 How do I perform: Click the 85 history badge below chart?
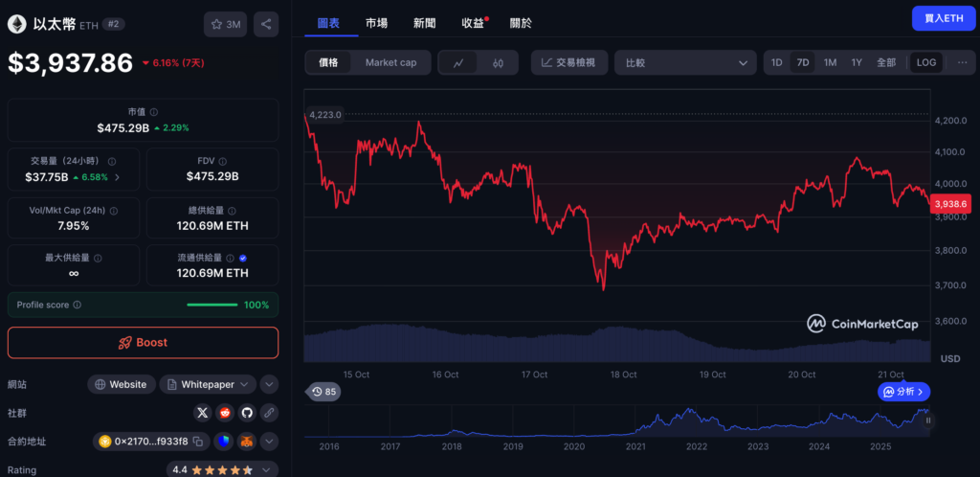point(323,391)
